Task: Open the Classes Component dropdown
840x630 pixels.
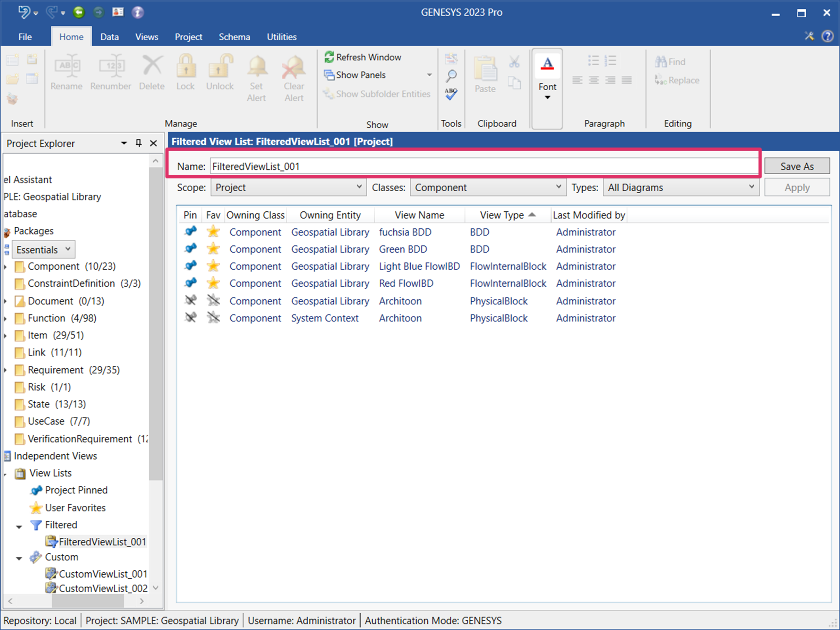Action: coord(488,187)
